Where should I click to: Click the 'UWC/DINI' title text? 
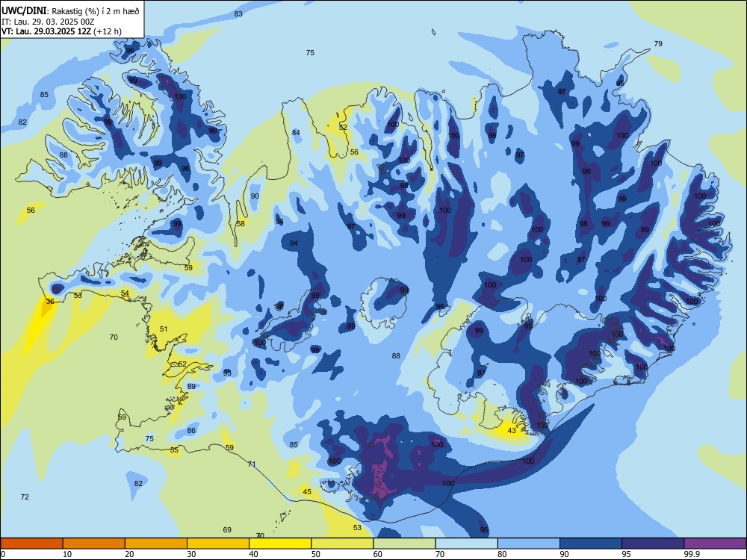(x=24, y=11)
